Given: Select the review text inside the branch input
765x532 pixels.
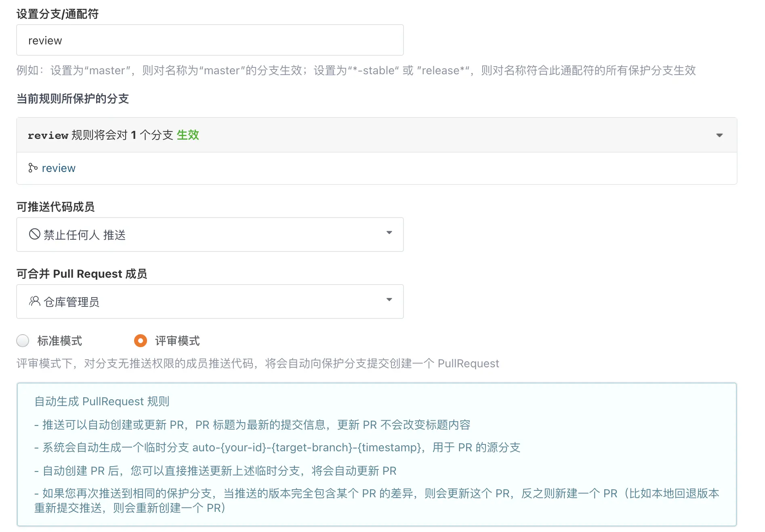Looking at the screenshot, I should tap(45, 40).
